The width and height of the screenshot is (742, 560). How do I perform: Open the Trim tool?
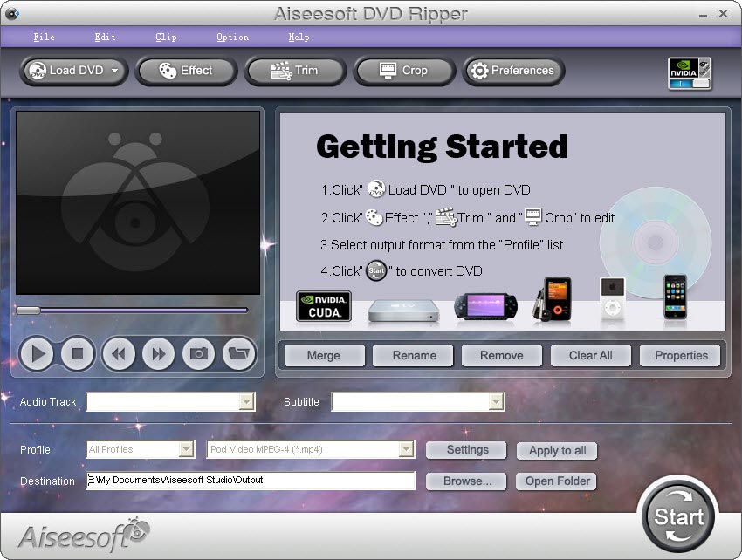point(295,71)
